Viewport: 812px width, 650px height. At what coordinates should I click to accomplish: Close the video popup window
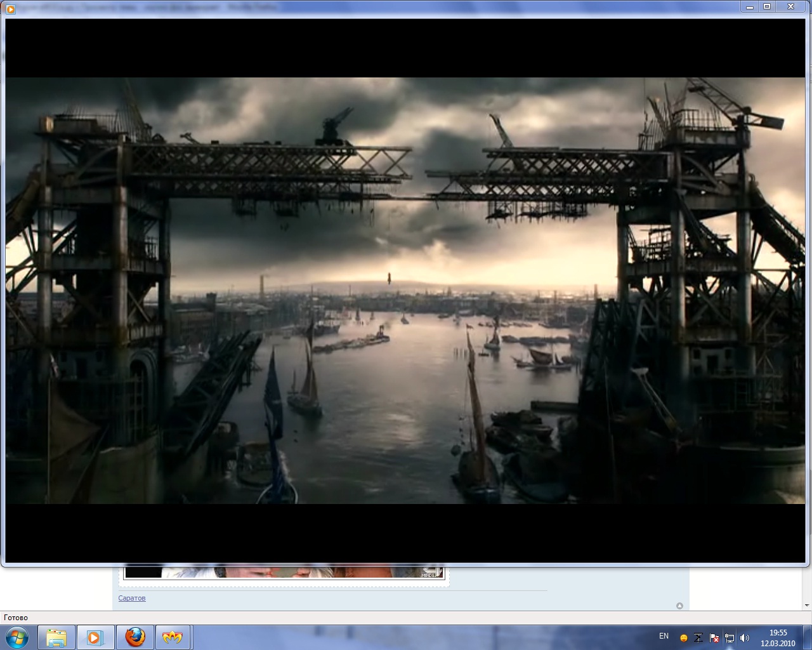point(790,6)
